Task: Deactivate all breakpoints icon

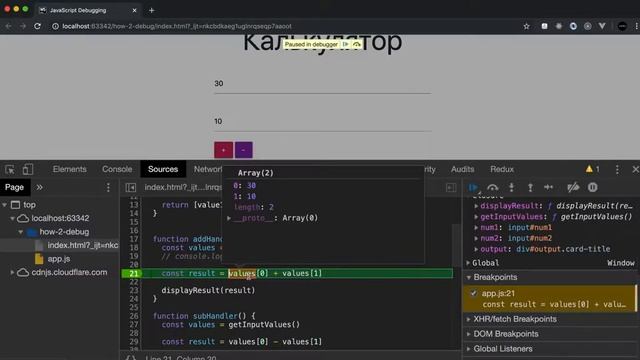Action: click(573, 187)
